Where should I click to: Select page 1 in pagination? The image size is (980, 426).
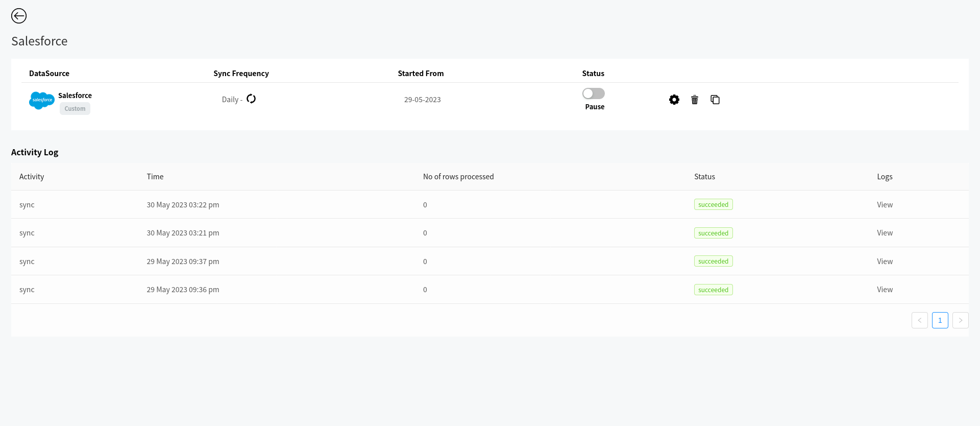(x=940, y=320)
